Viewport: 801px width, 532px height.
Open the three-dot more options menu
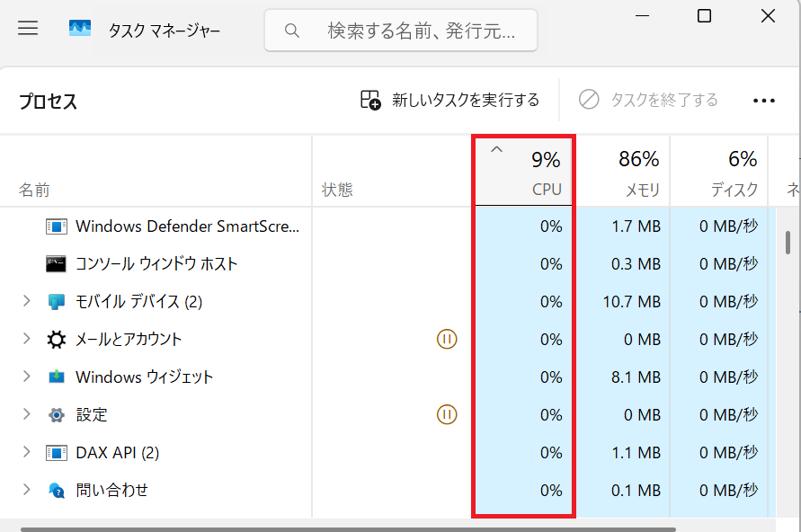click(x=762, y=101)
